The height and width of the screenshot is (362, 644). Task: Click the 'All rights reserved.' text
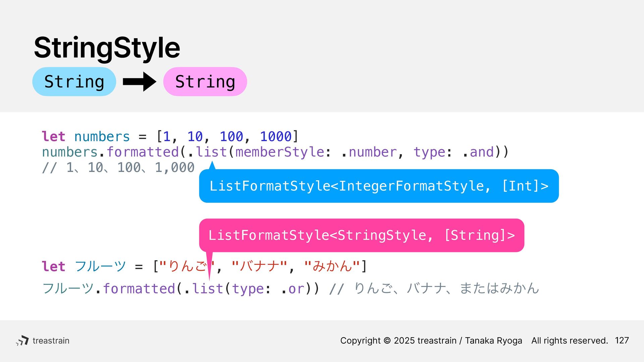pyautogui.click(x=570, y=341)
